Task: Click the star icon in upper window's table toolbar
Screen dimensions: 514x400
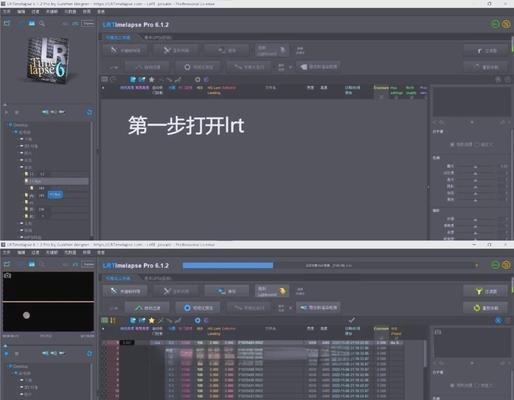Action: pos(152,79)
